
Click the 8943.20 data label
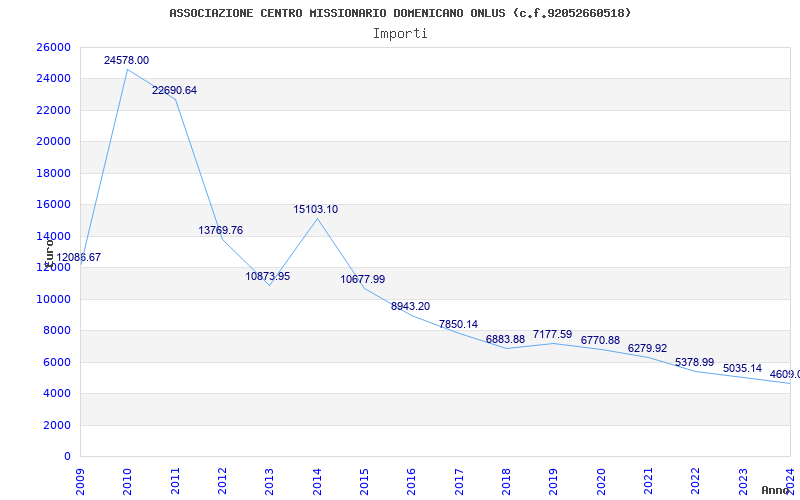click(x=410, y=306)
